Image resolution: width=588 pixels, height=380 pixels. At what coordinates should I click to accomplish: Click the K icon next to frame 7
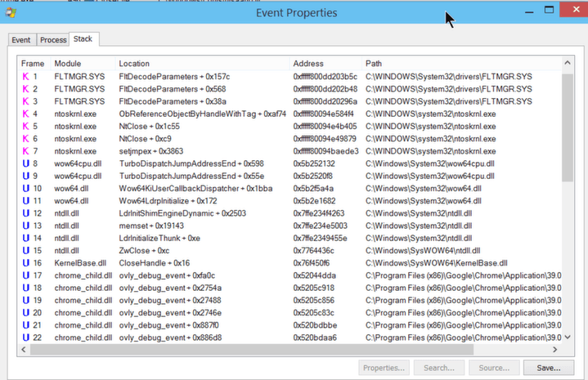click(25, 151)
